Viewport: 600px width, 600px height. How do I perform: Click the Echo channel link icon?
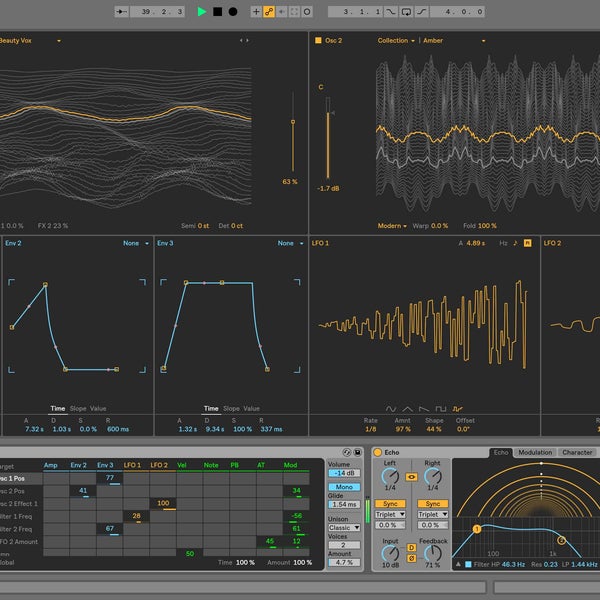[411, 478]
